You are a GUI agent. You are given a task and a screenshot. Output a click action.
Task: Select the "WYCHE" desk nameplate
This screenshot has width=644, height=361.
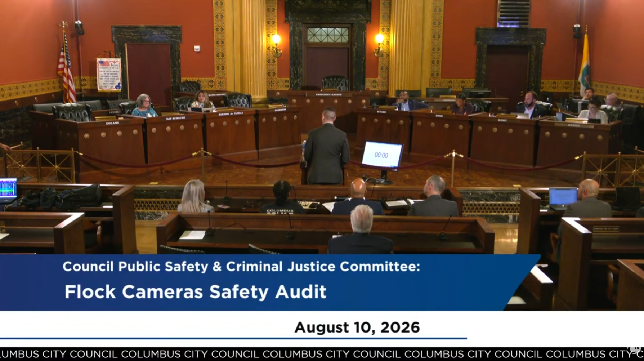point(381,112)
